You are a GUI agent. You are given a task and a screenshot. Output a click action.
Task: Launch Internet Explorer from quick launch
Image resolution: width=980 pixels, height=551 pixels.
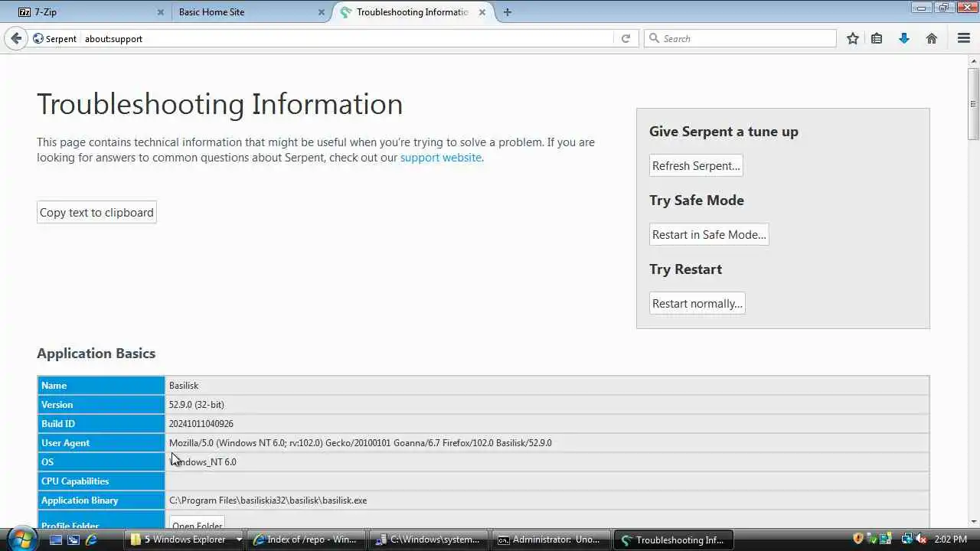91,540
